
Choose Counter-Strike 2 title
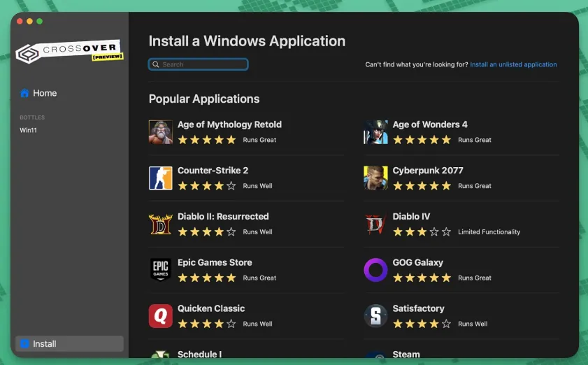click(x=213, y=171)
